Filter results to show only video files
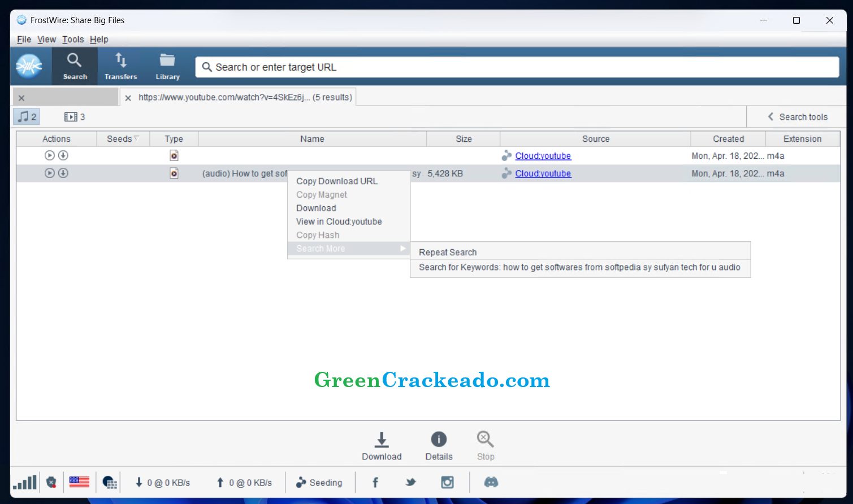 pos(73,116)
